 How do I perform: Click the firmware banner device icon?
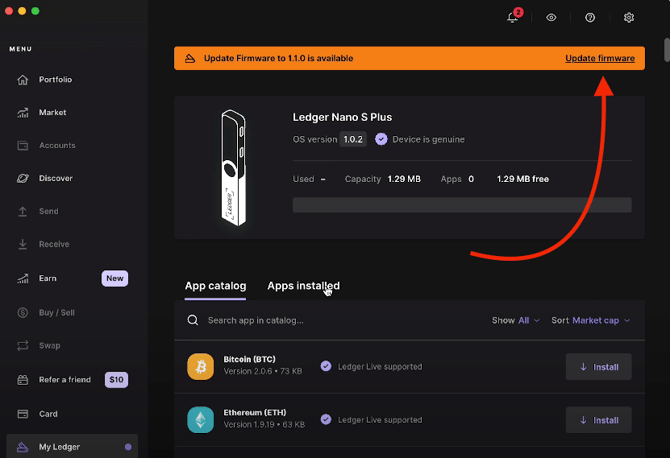tap(190, 59)
